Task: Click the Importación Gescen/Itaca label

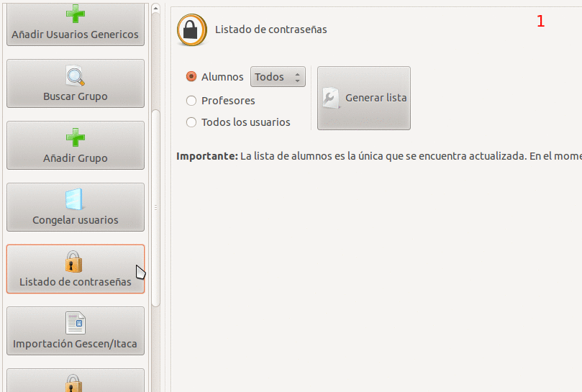Action: (x=76, y=344)
